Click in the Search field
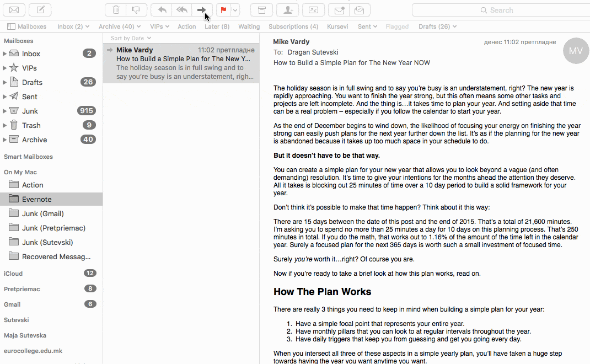This screenshot has height=364, width=590. point(501,10)
